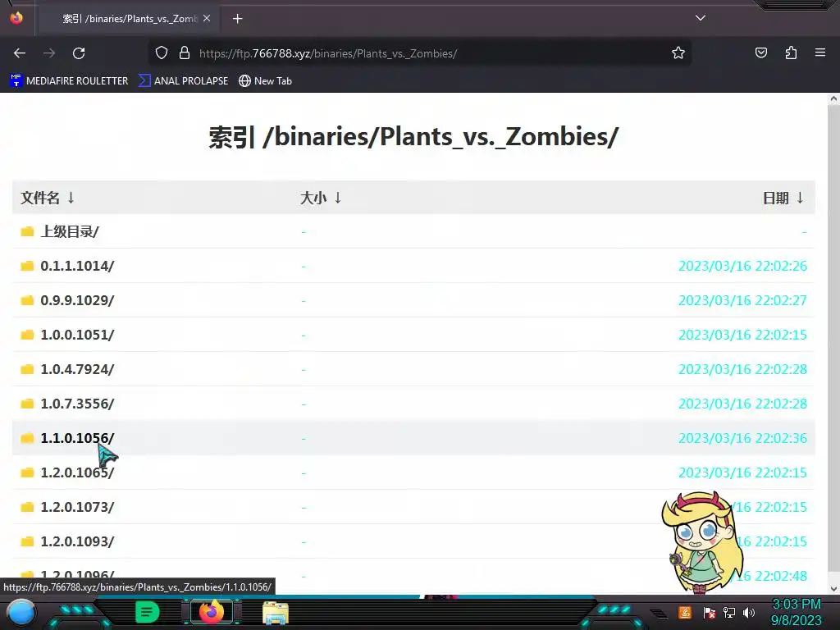Image resolution: width=840 pixels, height=630 pixels.
Task: Open the 上级目录/ parent directory
Action: (x=70, y=231)
